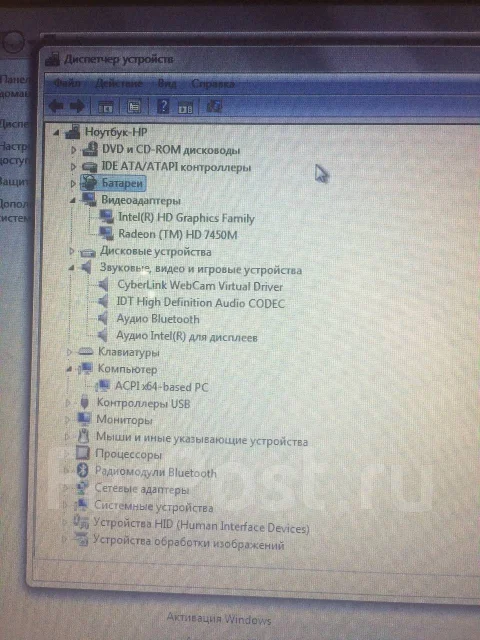Select the Батареи tree item

(122, 184)
